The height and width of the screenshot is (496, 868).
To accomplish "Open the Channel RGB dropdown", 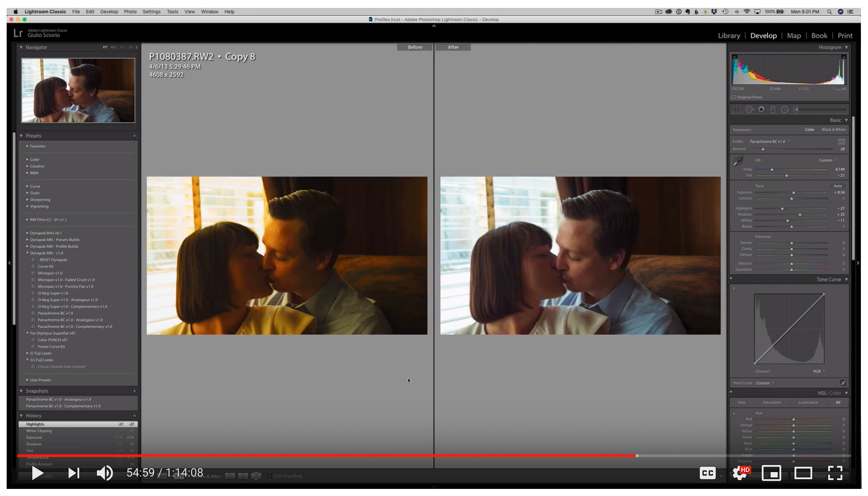I will pyautogui.click(x=819, y=371).
